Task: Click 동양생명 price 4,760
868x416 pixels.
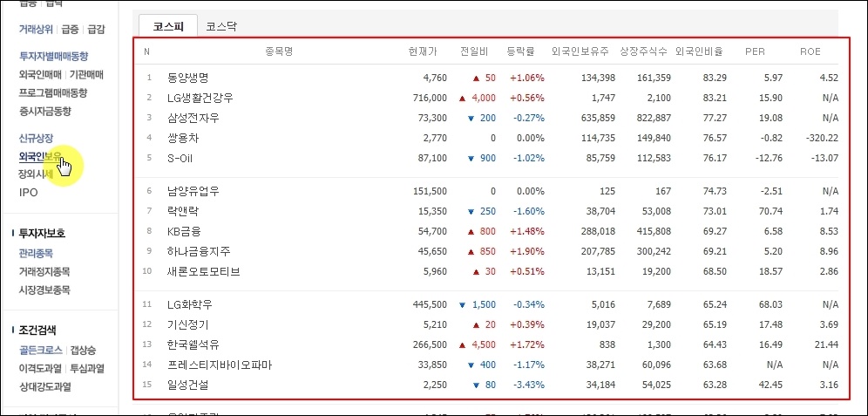Action: (435, 78)
